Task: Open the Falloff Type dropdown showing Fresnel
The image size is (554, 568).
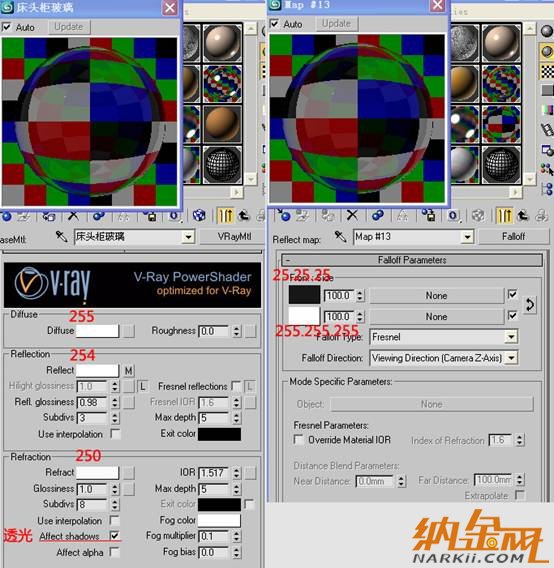Action: click(443, 337)
